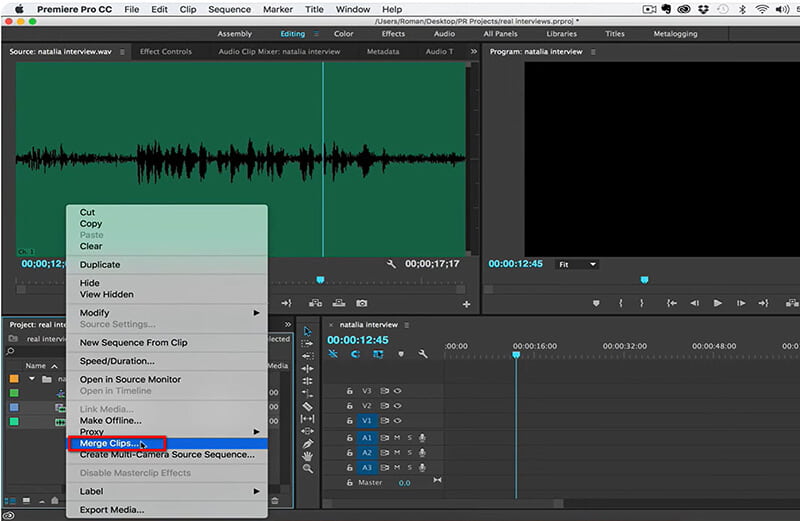The width and height of the screenshot is (800, 521).
Task: Click Go to In in Program monitor
Action: [672, 303]
